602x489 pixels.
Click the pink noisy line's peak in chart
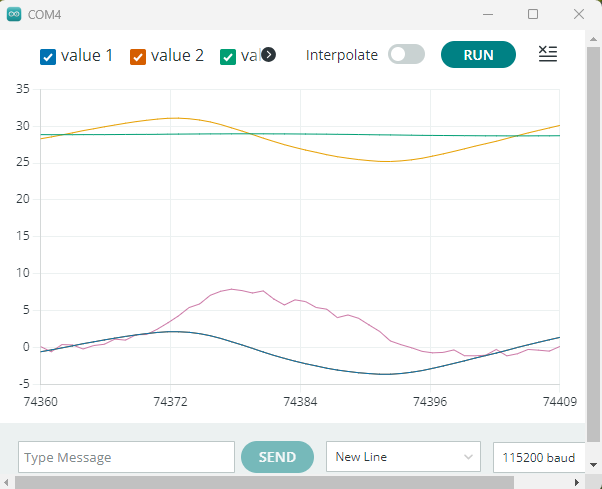coord(232,289)
